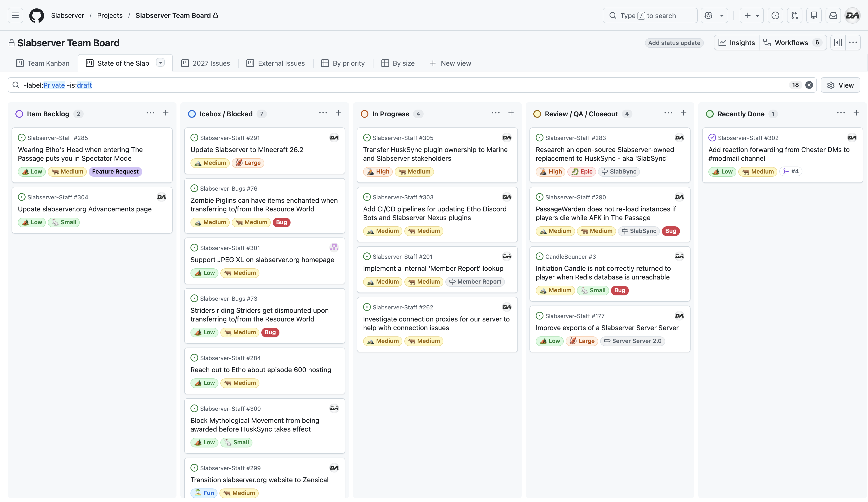
Task: Add item to Item Backlog column
Action: click(x=166, y=113)
